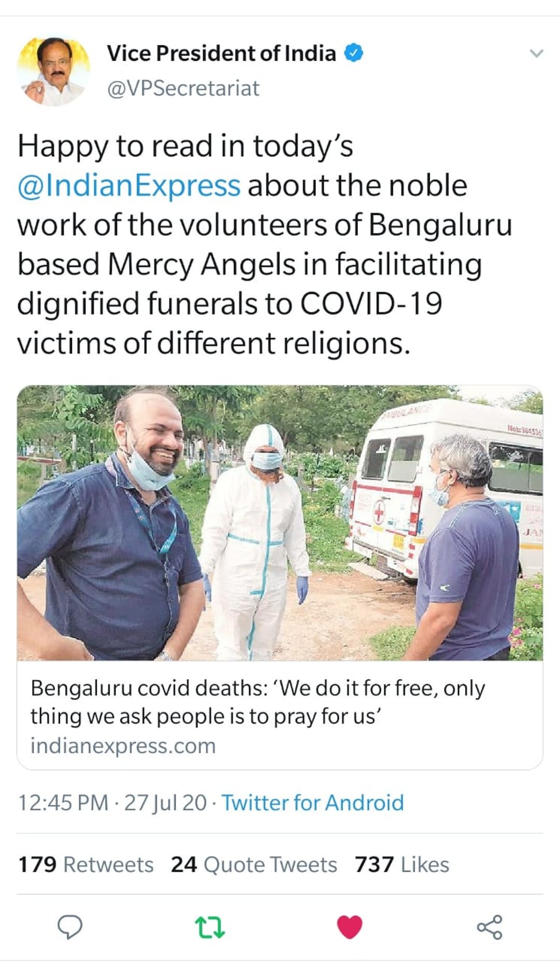Show the 737 Likes list
Viewport: 560px width, 963px height.
click(x=402, y=864)
